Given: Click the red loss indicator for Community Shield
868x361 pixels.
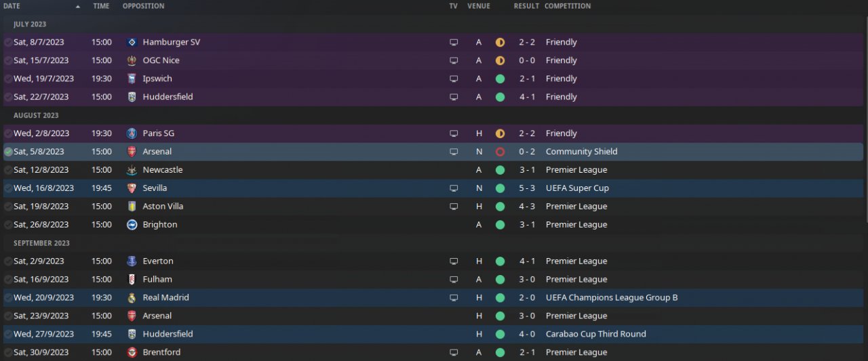Looking at the screenshot, I should [x=500, y=152].
